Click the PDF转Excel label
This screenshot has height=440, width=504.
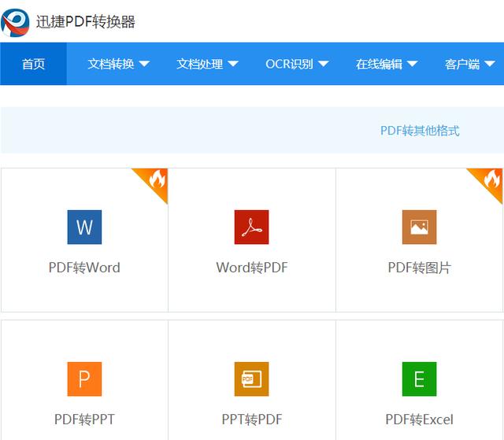click(x=420, y=420)
